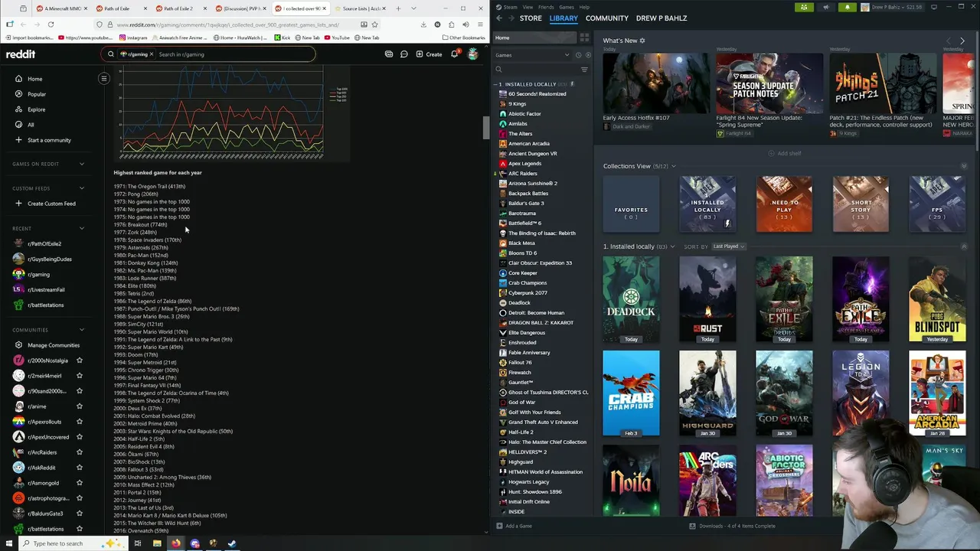This screenshot has width=980, height=551.
Task: Reload the page in Firefox
Action: 51,24
